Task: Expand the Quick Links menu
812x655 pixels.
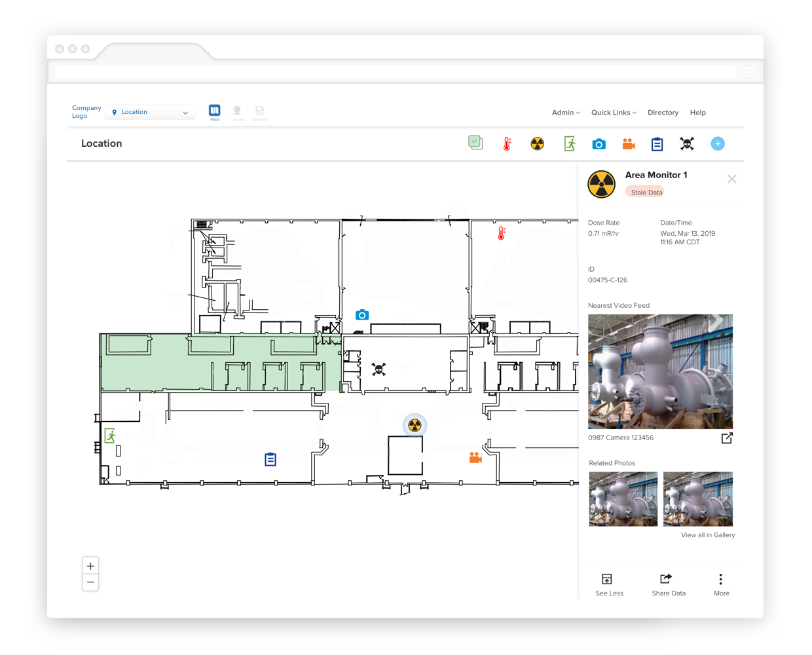Action: pyautogui.click(x=614, y=113)
